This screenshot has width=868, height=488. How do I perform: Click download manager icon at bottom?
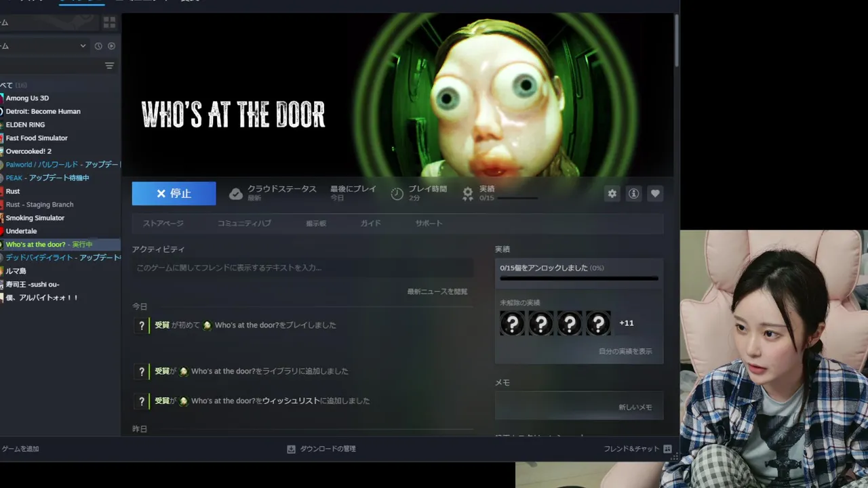click(291, 449)
